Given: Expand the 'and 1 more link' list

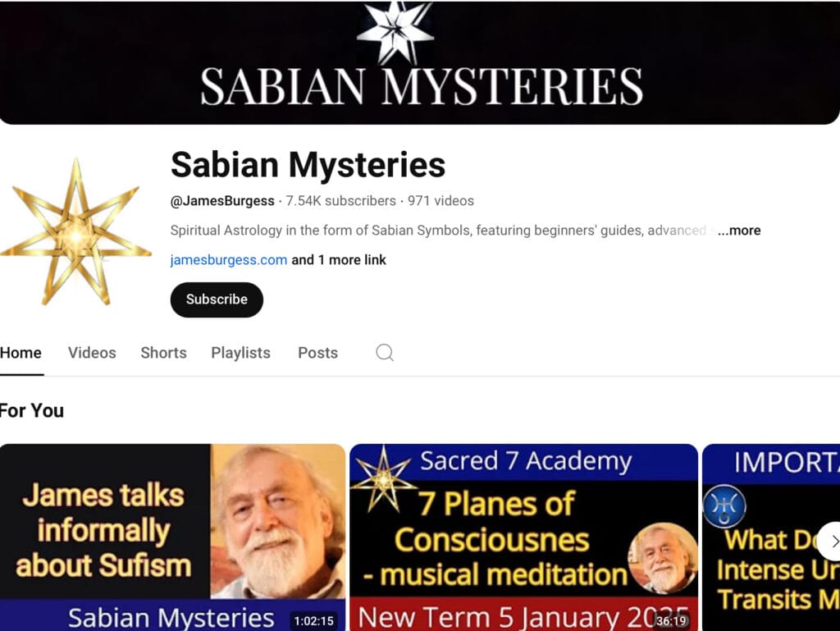Looking at the screenshot, I should point(339,260).
